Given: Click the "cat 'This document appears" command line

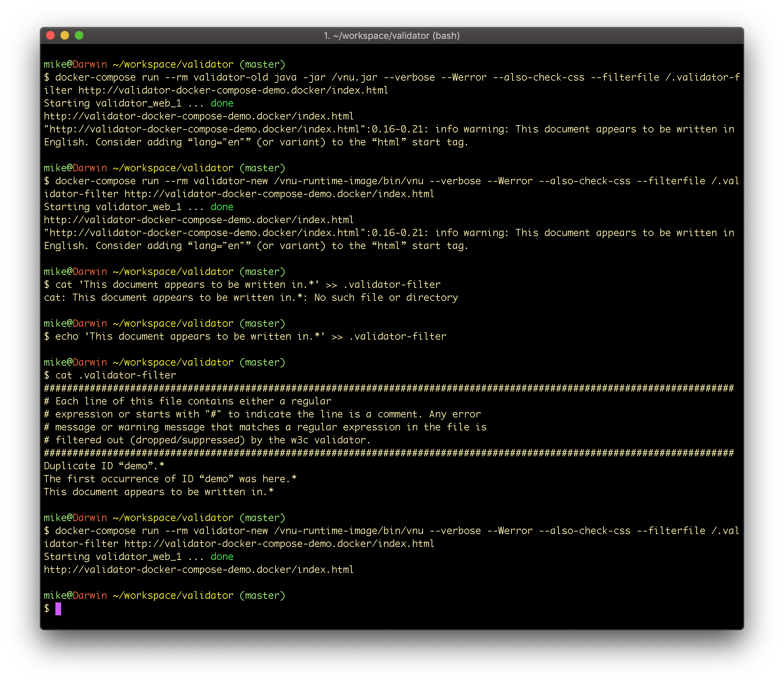Looking at the screenshot, I should [242, 285].
